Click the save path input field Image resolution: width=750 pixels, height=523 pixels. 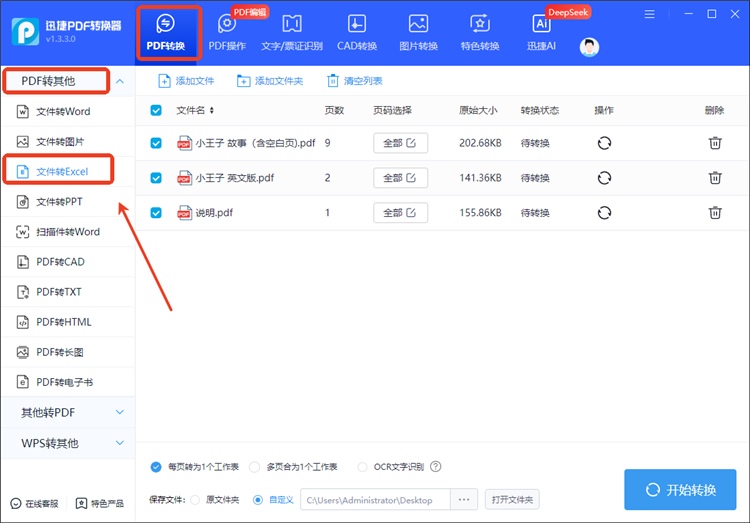(375, 500)
